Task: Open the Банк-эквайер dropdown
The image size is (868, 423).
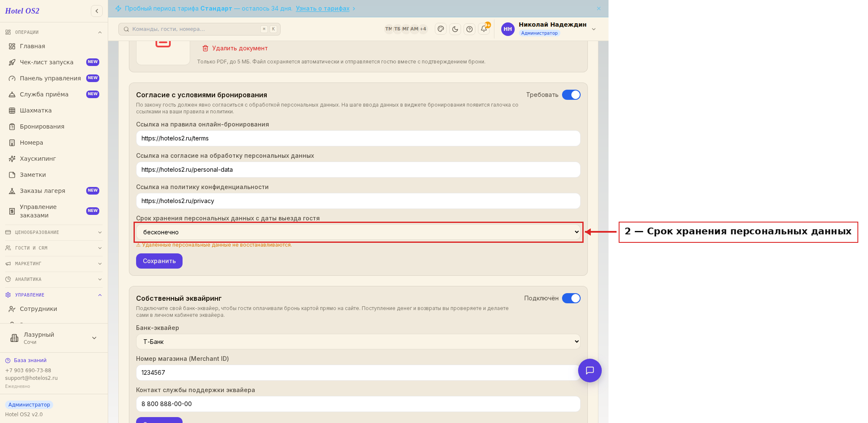Action: tap(358, 342)
